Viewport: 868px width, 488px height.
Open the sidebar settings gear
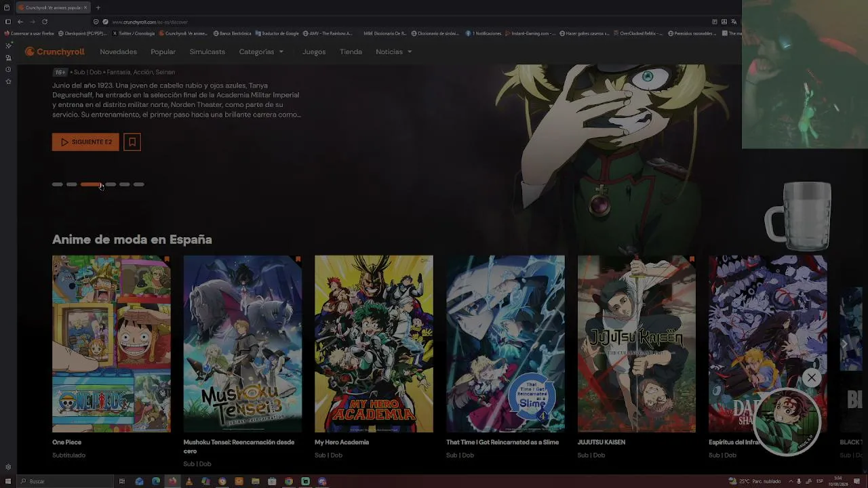pos(8,467)
